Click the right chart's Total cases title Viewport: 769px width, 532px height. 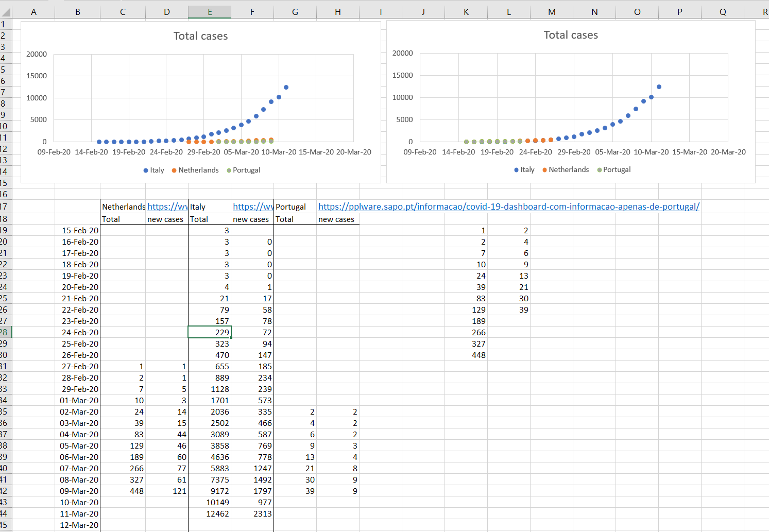click(571, 35)
